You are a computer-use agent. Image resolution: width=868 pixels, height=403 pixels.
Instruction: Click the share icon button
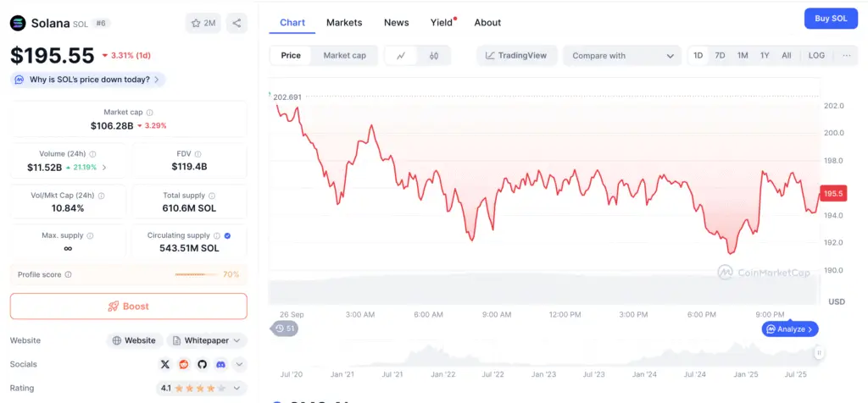click(237, 23)
